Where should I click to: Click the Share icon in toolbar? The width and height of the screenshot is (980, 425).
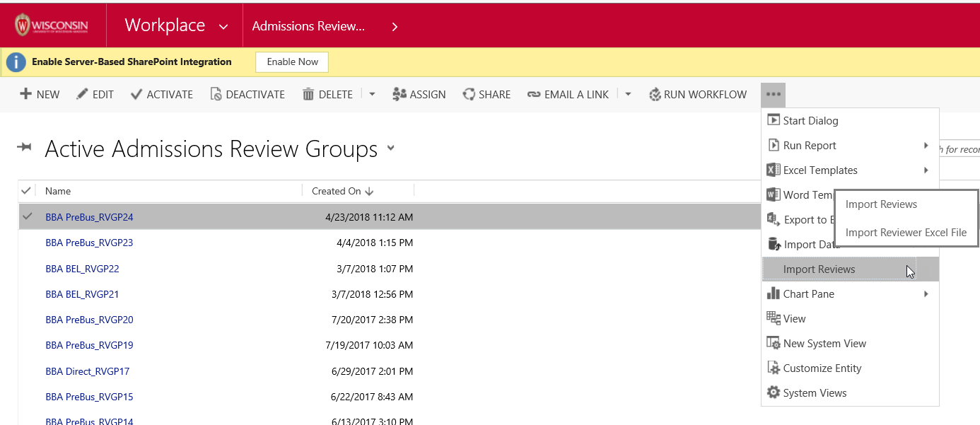469,94
